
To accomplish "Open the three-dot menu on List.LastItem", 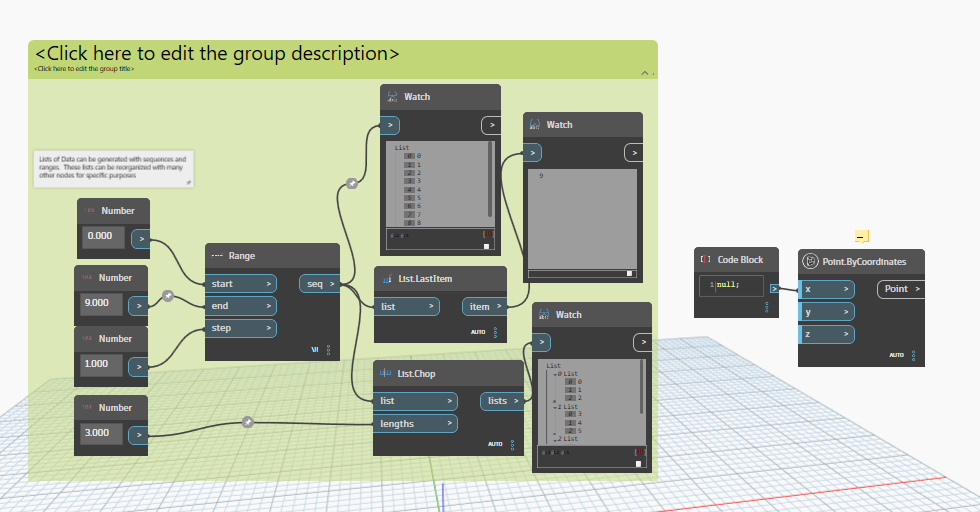I will pyautogui.click(x=496, y=332).
